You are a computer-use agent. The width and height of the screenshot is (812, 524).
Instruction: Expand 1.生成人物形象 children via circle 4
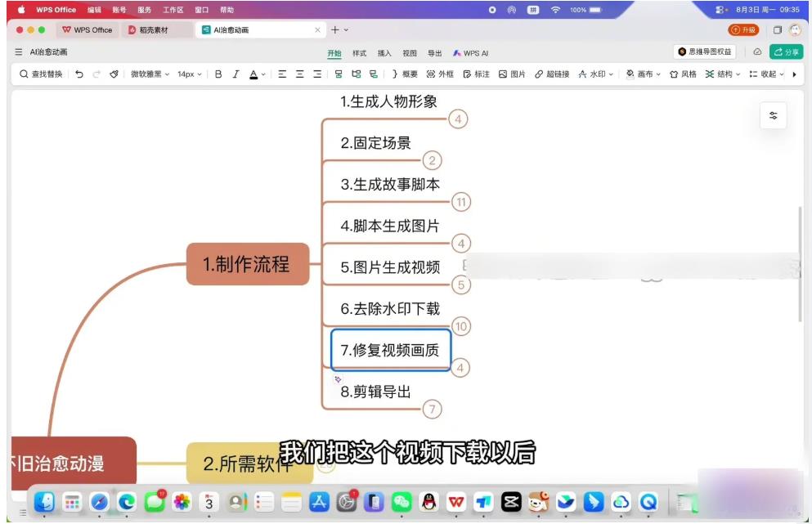(458, 119)
